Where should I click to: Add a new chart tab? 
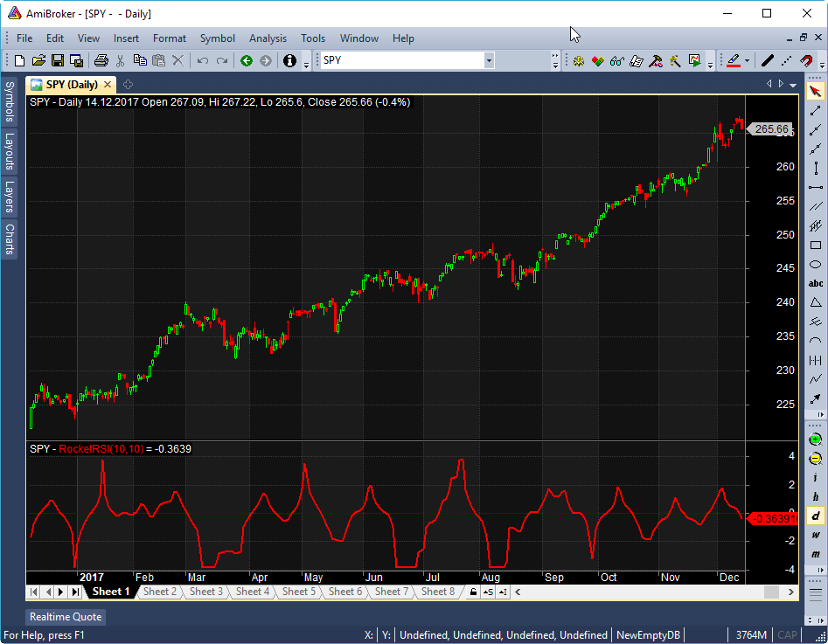coord(128,85)
